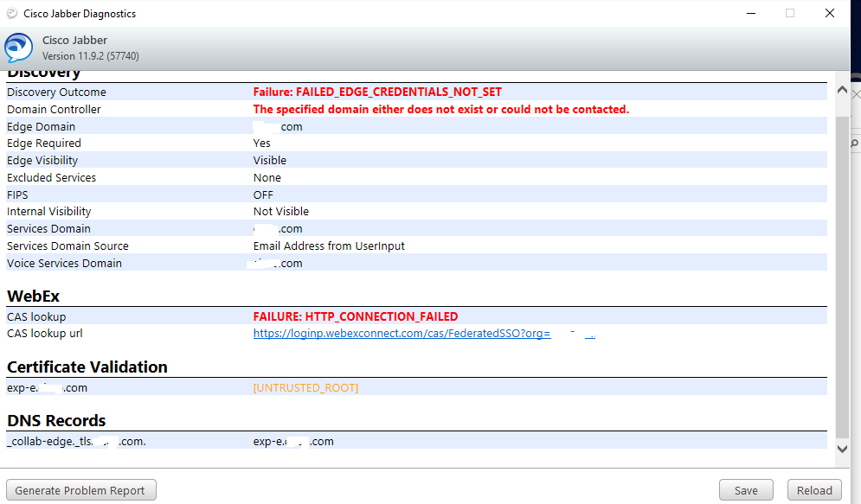This screenshot has height=504, width=861.
Task: Click the FIPS label
Action: tap(17, 195)
